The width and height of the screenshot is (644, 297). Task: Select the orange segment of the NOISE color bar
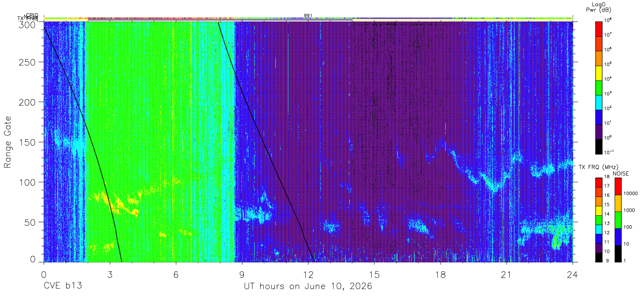[x=617, y=203]
